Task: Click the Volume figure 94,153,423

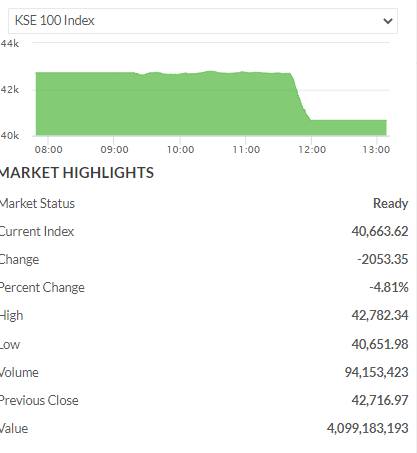Action: tap(376, 372)
